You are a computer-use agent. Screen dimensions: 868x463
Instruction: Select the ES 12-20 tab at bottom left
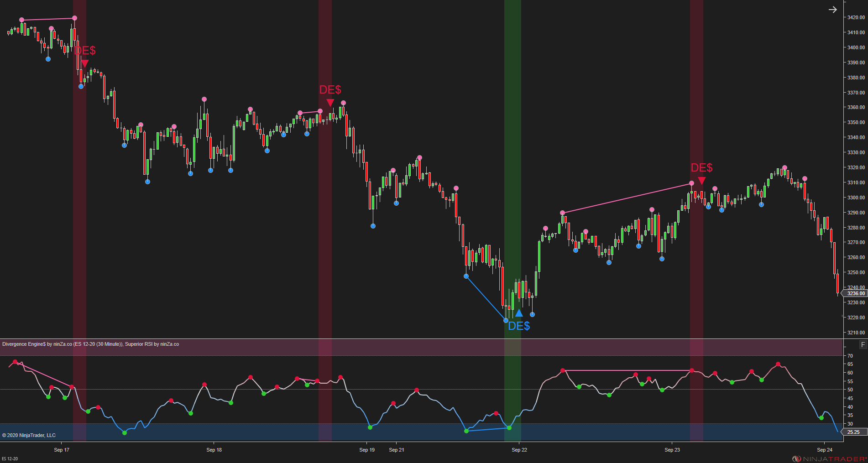(10, 458)
